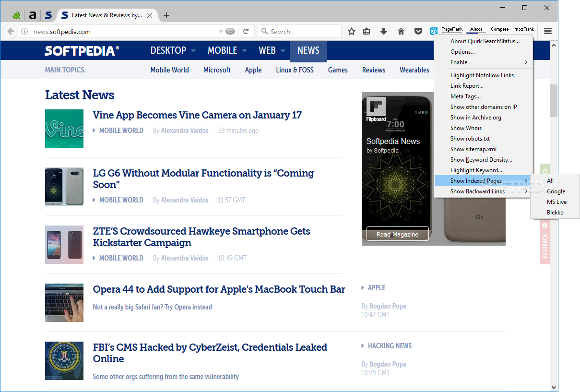
Task: Choose Show other domains on IP
Action: point(484,107)
